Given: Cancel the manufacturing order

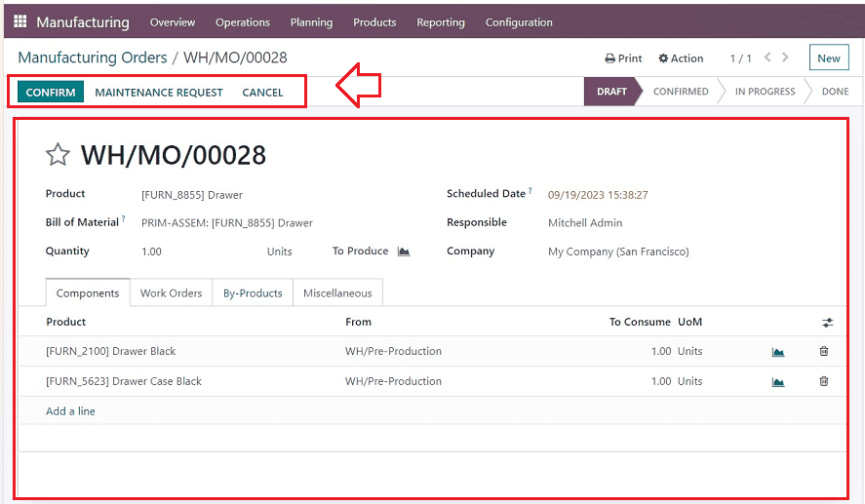Looking at the screenshot, I should tap(262, 93).
